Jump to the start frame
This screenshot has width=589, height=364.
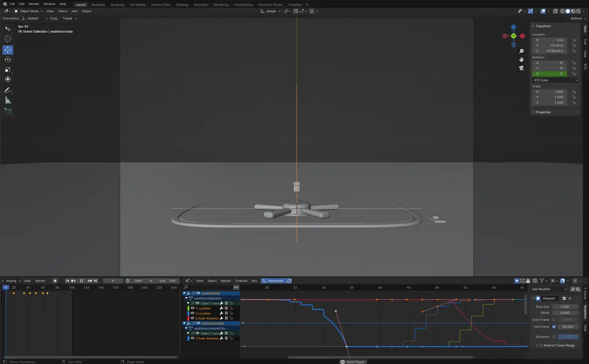click(x=67, y=281)
